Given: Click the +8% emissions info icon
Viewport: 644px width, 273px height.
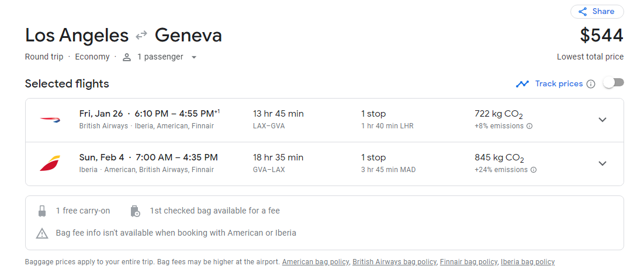Looking at the screenshot, I should (529, 126).
